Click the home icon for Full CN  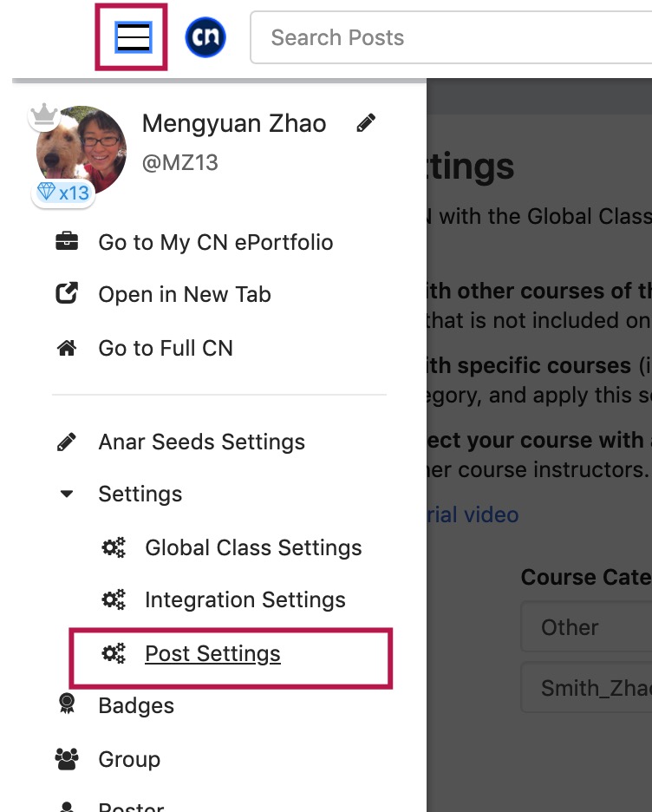[x=67, y=348]
